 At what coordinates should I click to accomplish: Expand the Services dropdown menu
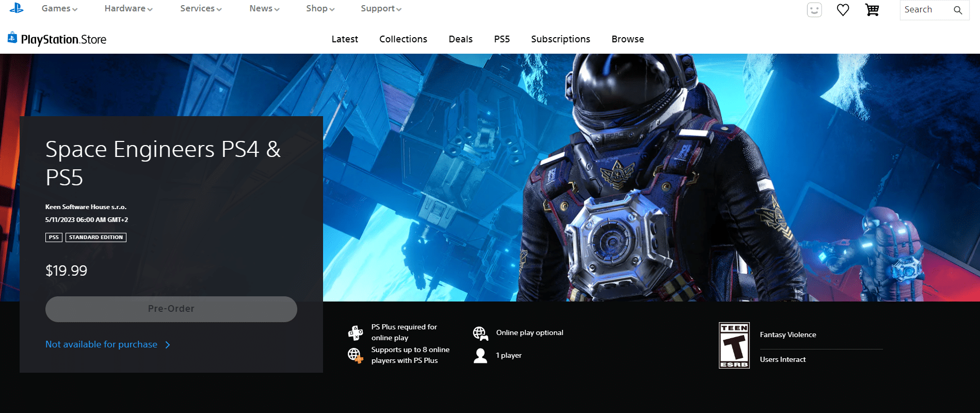[201, 8]
